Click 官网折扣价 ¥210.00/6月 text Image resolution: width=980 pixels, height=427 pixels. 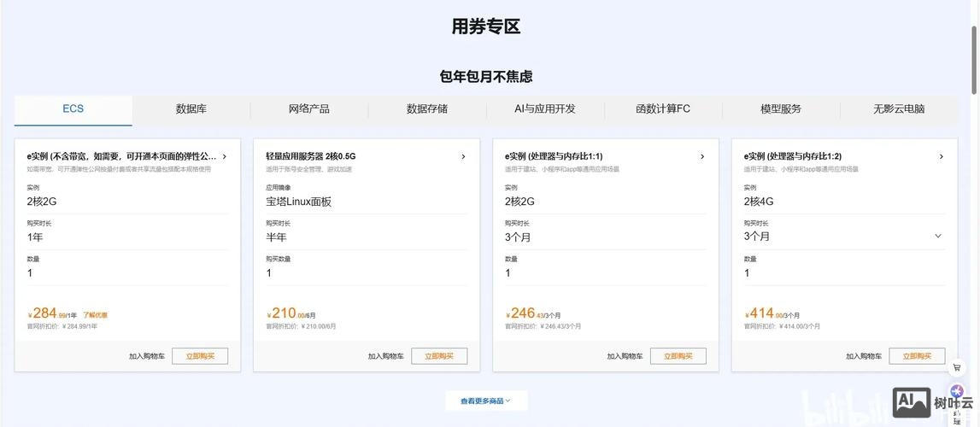pos(301,326)
